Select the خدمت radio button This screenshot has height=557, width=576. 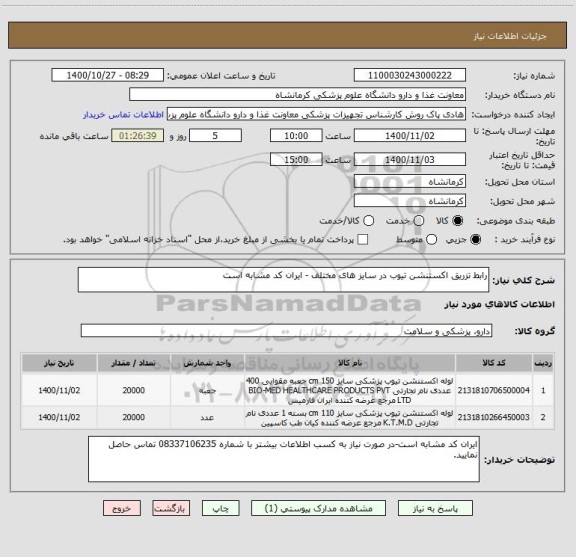tap(419, 221)
